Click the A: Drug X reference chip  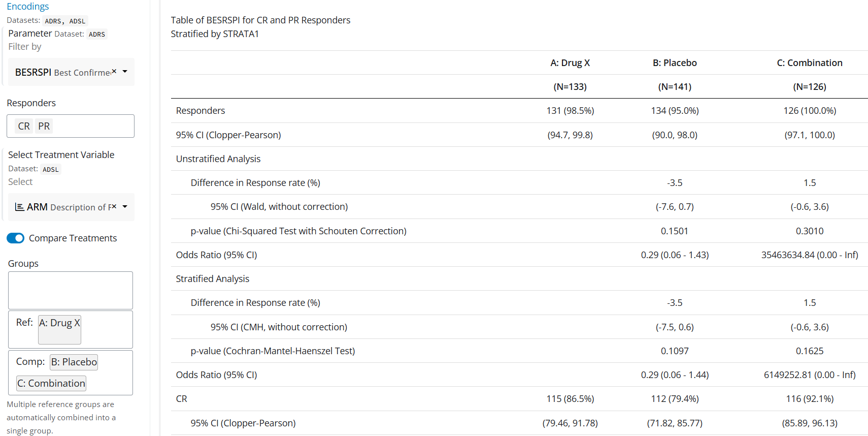tap(59, 323)
